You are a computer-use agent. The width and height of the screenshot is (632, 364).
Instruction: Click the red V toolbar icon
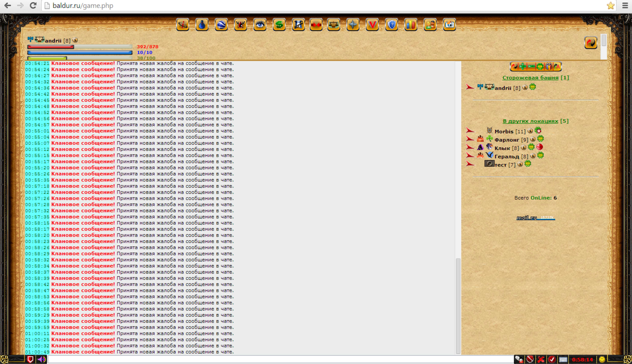click(372, 25)
